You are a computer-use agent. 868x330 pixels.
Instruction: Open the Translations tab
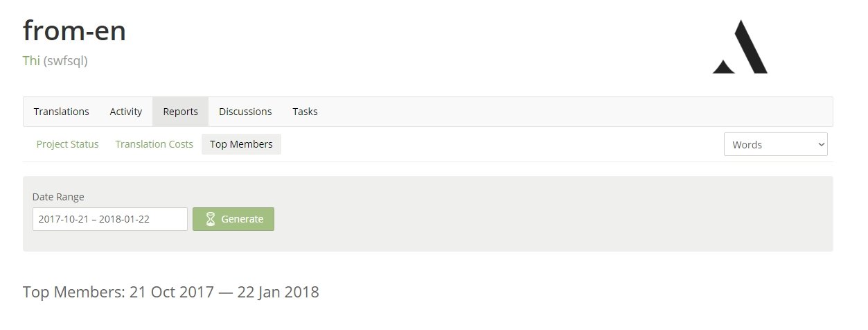coord(62,112)
